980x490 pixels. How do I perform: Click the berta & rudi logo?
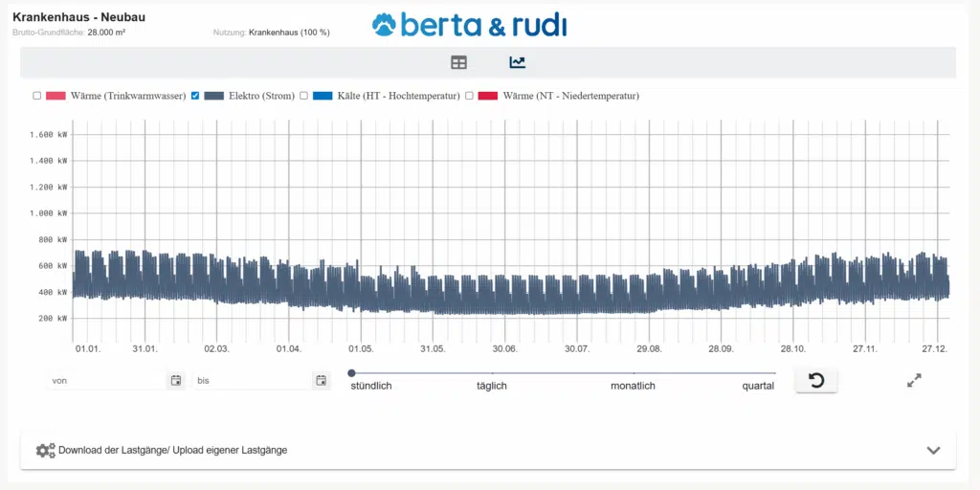(469, 25)
